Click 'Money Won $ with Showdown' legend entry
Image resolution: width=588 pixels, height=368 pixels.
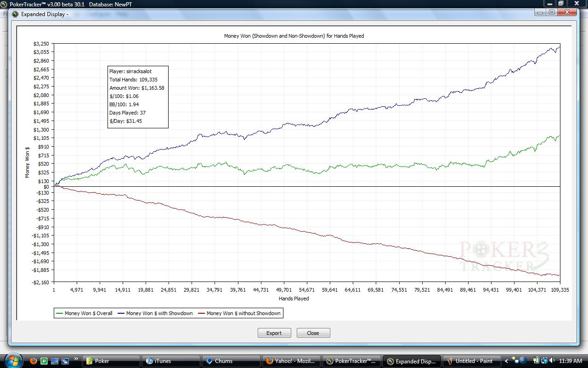pyautogui.click(x=155, y=313)
